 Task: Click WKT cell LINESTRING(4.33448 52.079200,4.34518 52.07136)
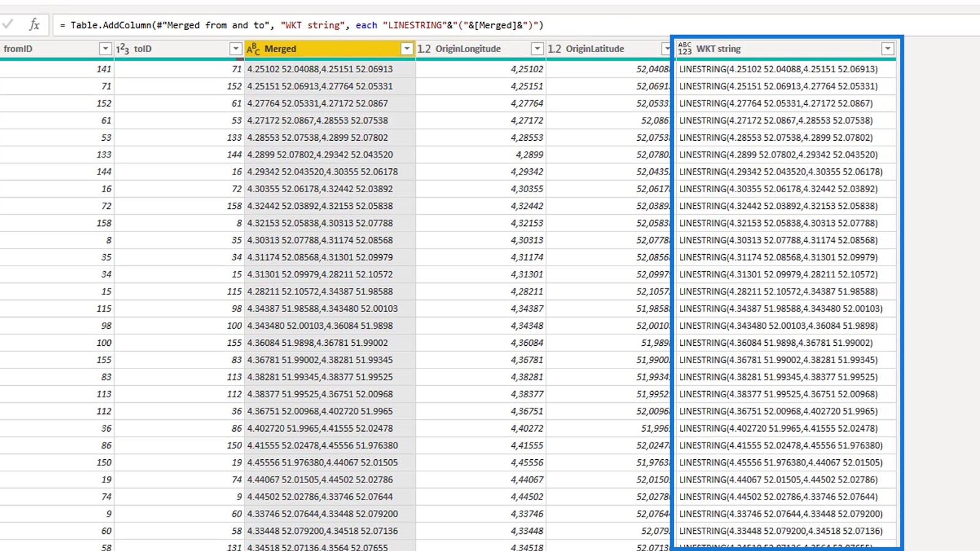(x=786, y=531)
